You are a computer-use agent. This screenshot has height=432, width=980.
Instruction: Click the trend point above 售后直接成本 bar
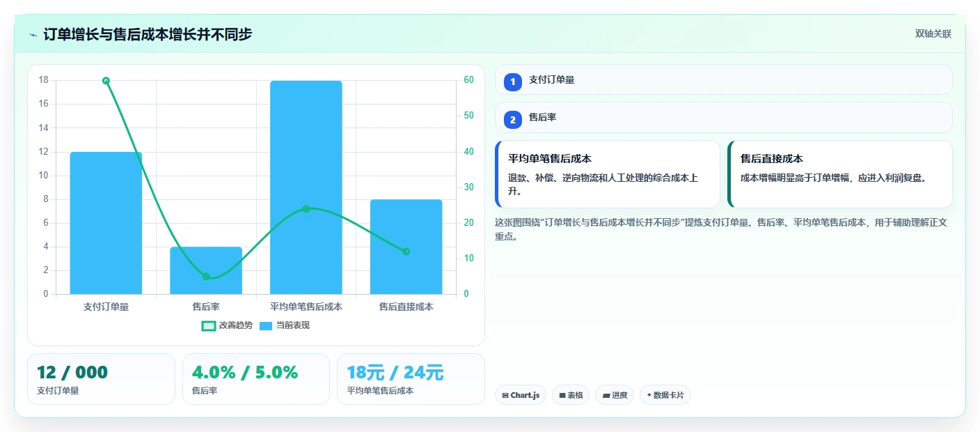pyautogui.click(x=406, y=252)
